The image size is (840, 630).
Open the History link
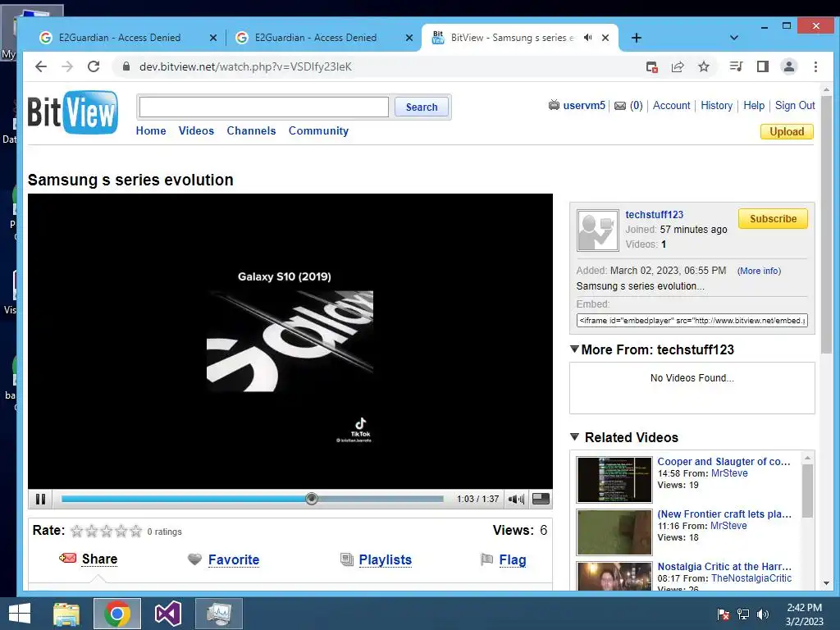pyautogui.click(x=716, y=106)
